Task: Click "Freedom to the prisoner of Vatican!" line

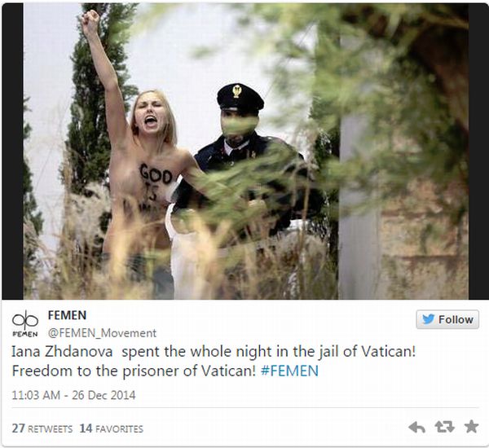Action: click(x=134, y=371)
